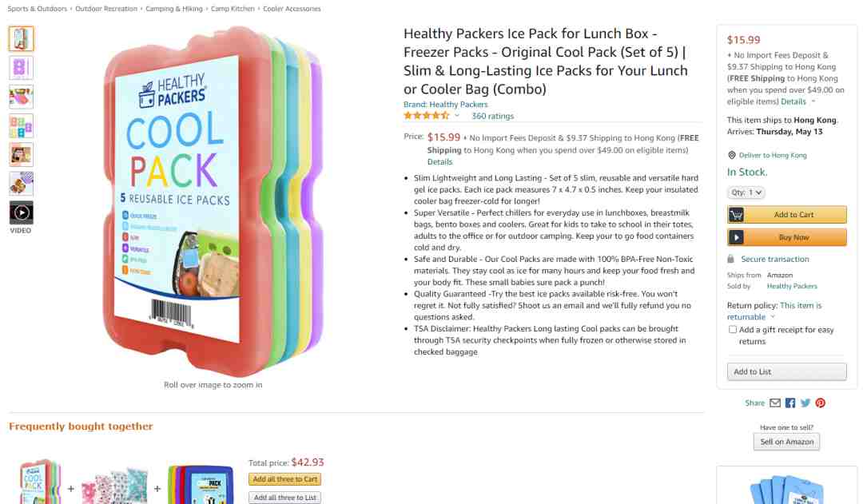Expand the returnable policy chevron
This screenshot has height=504, width=863.
coord(772,317)
